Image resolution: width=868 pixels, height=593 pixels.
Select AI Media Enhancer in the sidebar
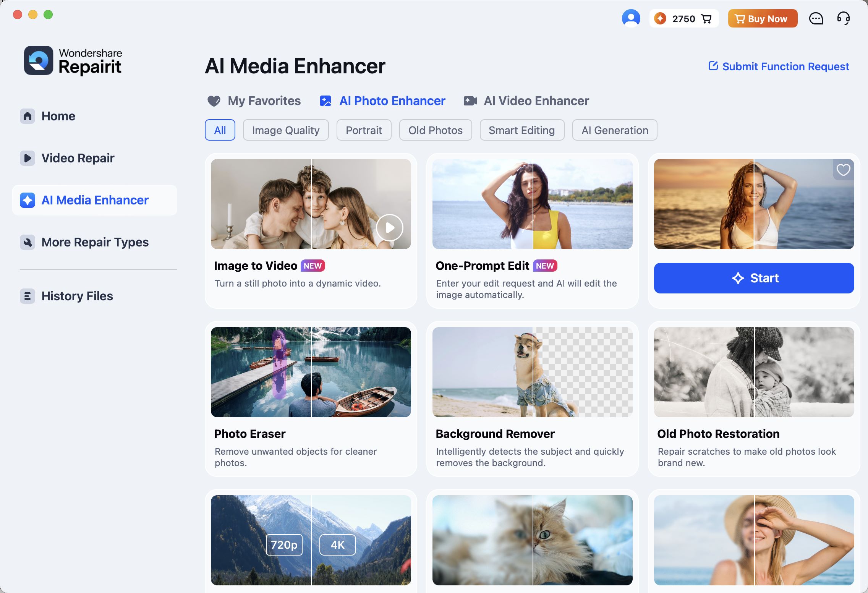pyautogui.click(x=95, y=200)
